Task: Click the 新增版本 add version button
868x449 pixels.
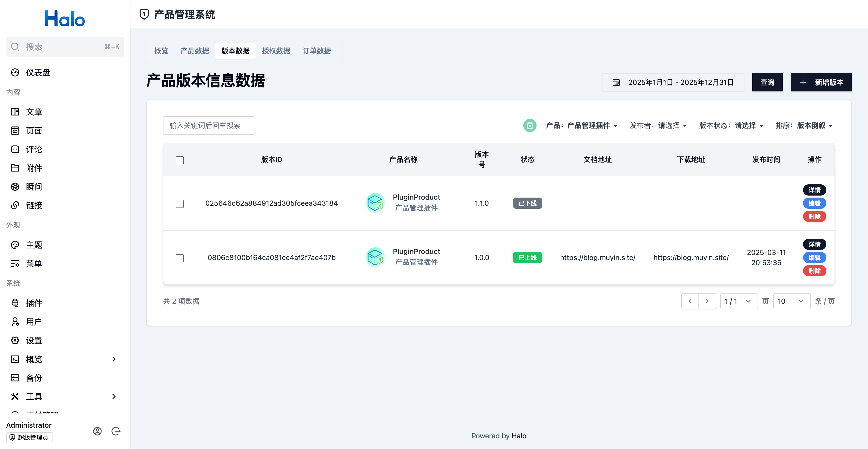Action: click(x=821, y=82)
